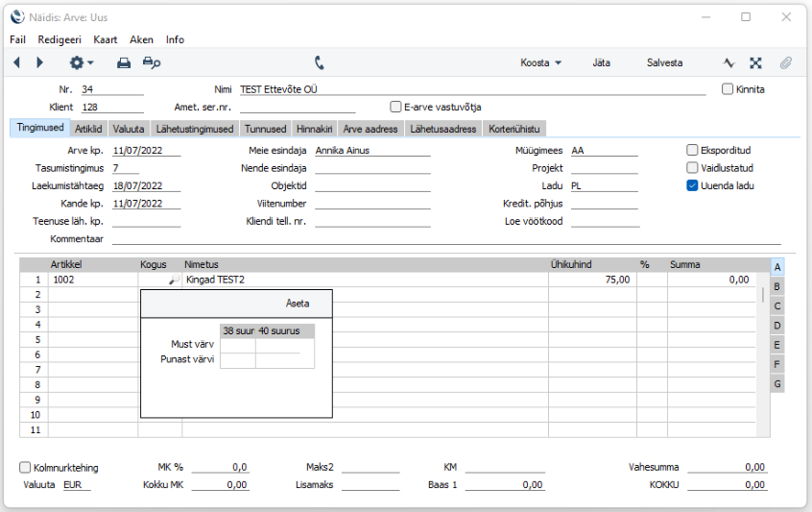Screen dimensions: 812x512
Task: Click the expand arrows icon
Action: point(755,63)
